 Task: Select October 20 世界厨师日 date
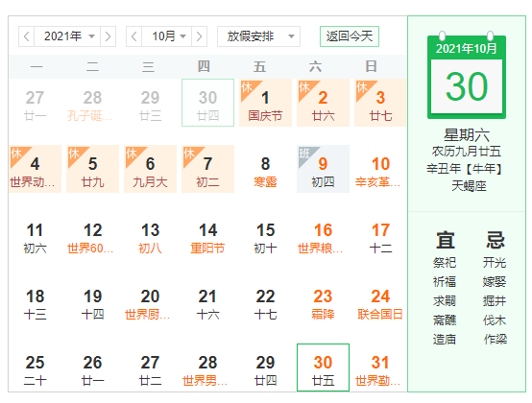(151, 304)
